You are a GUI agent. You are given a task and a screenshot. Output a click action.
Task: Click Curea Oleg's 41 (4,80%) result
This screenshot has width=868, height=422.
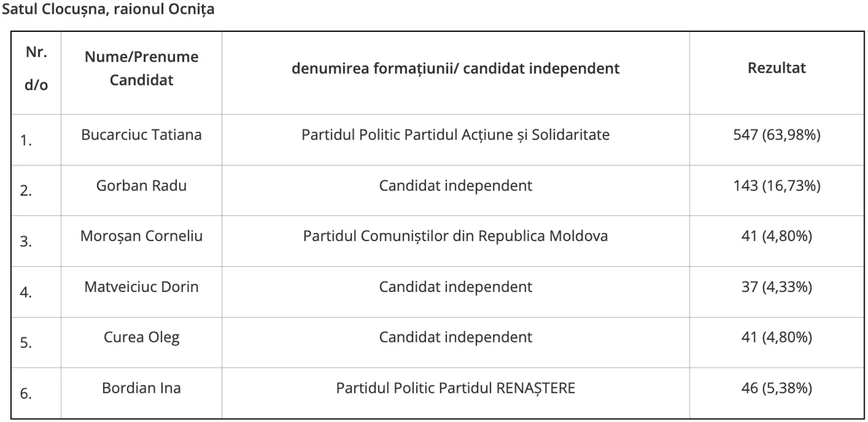(x=776, y=337)
